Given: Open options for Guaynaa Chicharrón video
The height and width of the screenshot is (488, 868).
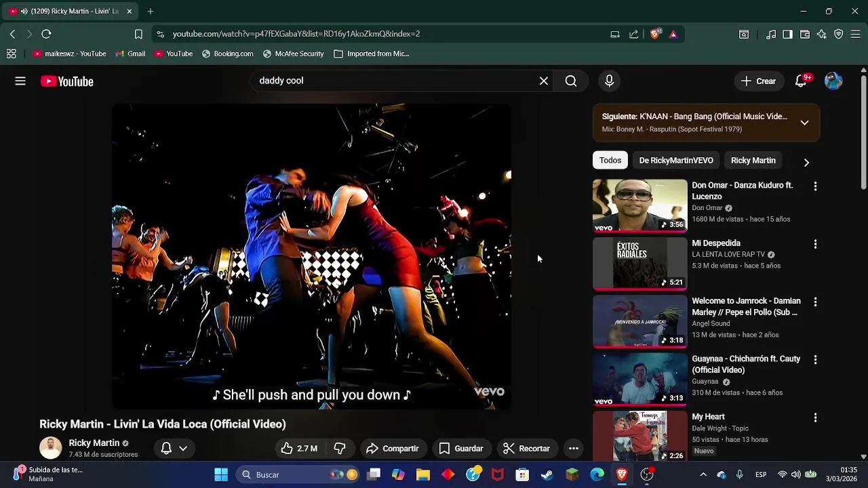Looking at the screenshot, I should pyautogui.click(x=815, y=359).
